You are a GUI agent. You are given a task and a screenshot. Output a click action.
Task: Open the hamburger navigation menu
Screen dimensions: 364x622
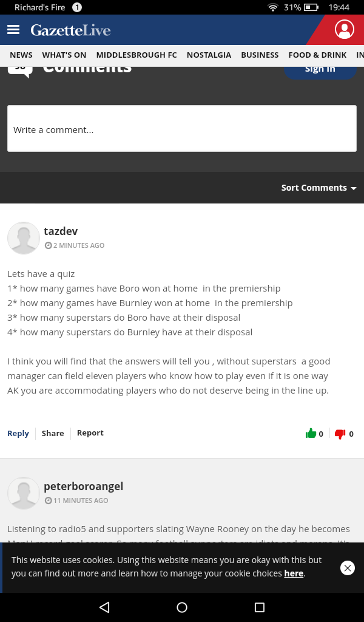pos(13,30)
